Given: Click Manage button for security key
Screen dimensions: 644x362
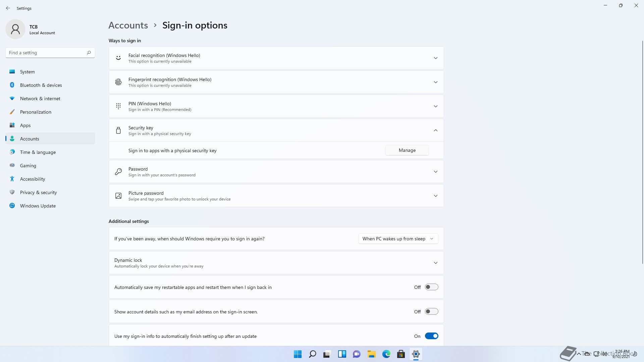Looking at the screenshot, I should coord(407,150).
